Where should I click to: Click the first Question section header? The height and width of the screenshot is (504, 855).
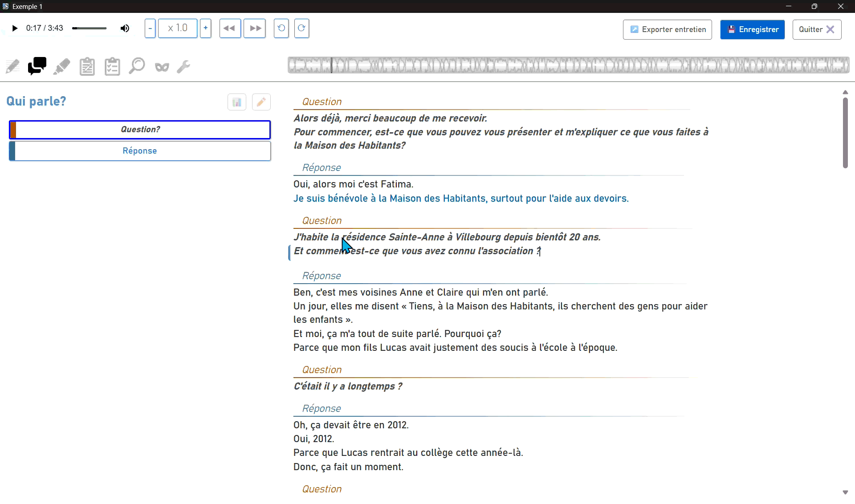[322, 102]
